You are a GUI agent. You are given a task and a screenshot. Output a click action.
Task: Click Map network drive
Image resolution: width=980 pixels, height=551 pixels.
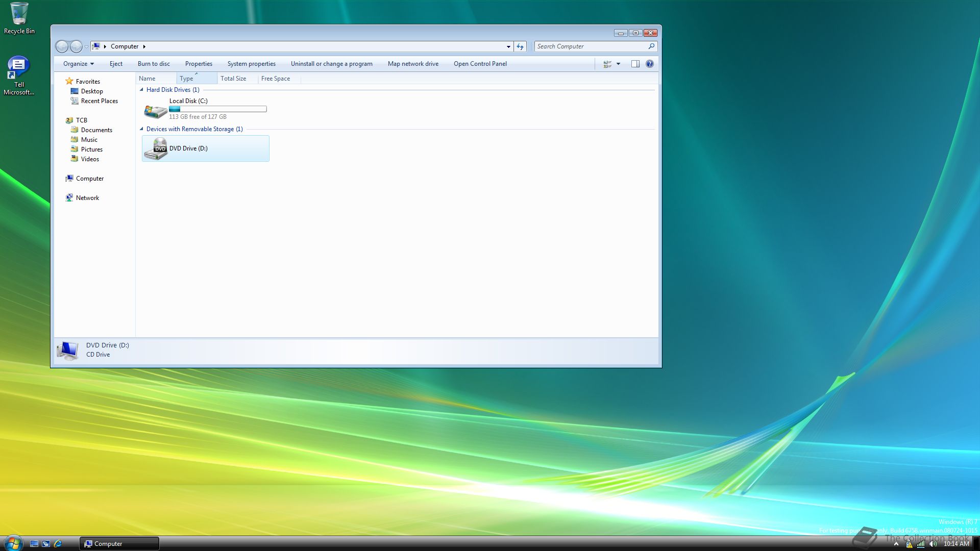413,64
